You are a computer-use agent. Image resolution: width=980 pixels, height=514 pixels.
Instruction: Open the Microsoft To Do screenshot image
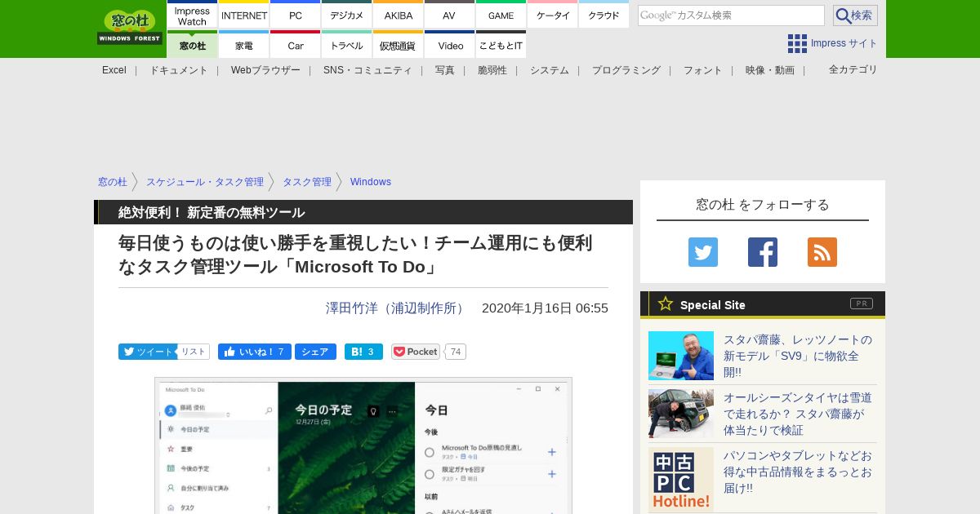pyautogui.click(x=363, y=445)
